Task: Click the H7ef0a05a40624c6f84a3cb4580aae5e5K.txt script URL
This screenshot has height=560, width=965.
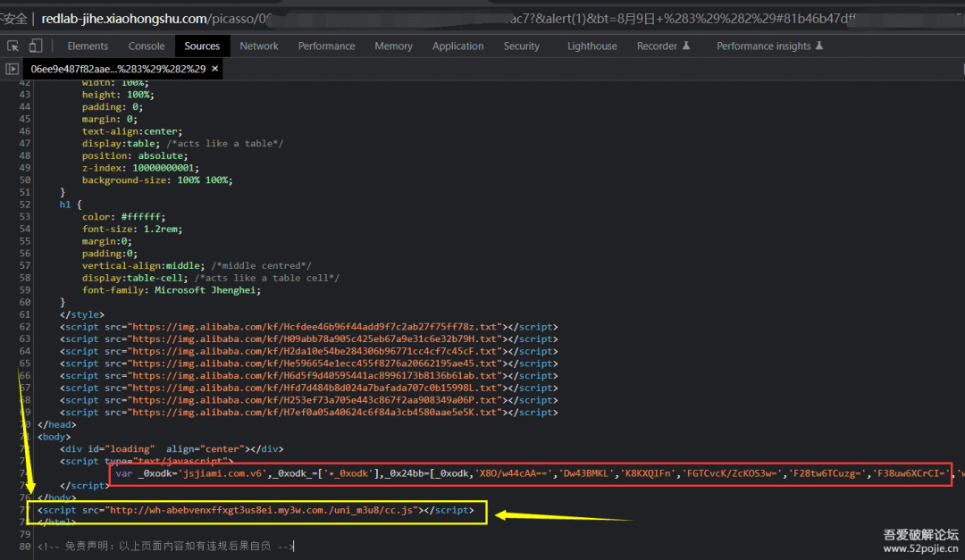Action: (314, 413)
